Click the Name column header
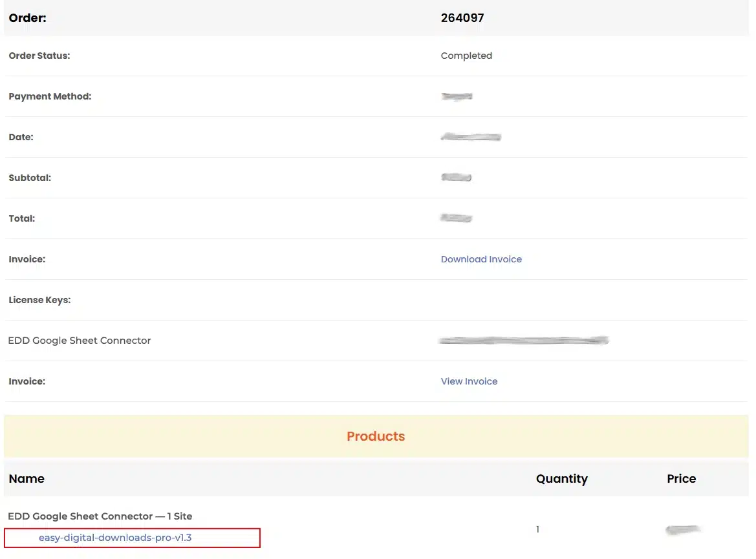 pyautogui.click(x=27, y=479)
